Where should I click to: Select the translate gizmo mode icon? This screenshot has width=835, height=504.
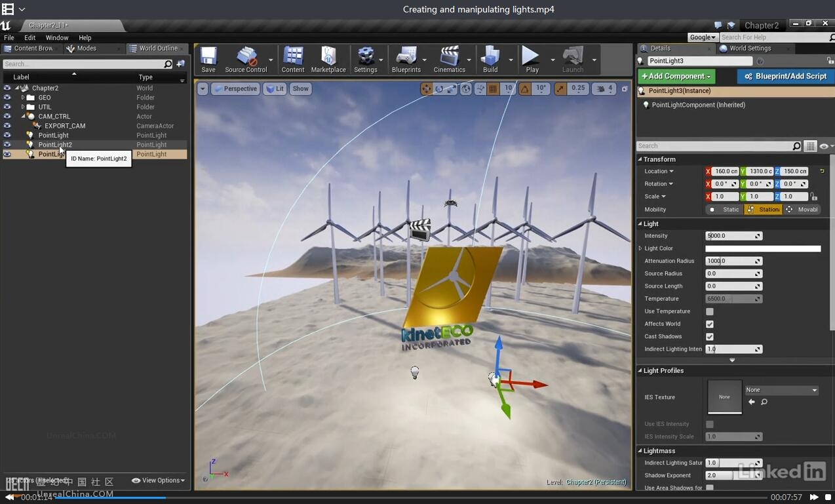(427, 88)
